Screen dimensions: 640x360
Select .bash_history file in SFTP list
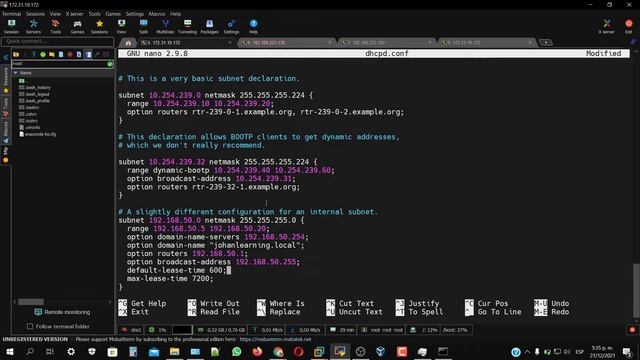point(35,87)
